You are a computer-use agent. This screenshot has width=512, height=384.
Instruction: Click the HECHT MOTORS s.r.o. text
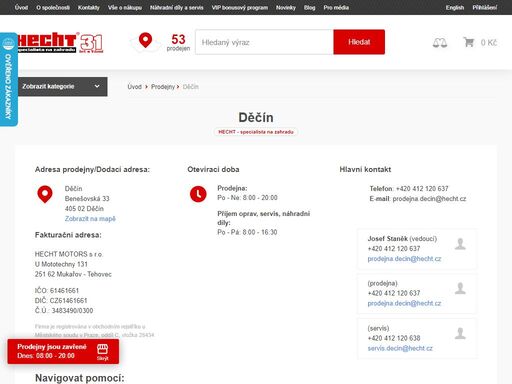coord(69,254)
